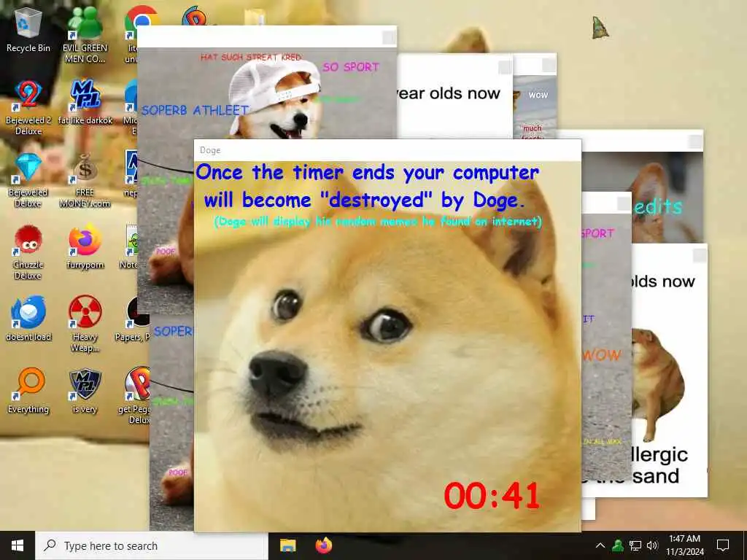Show hidden tray icons chevron
The image size is (747, 560).
[600, 545]
